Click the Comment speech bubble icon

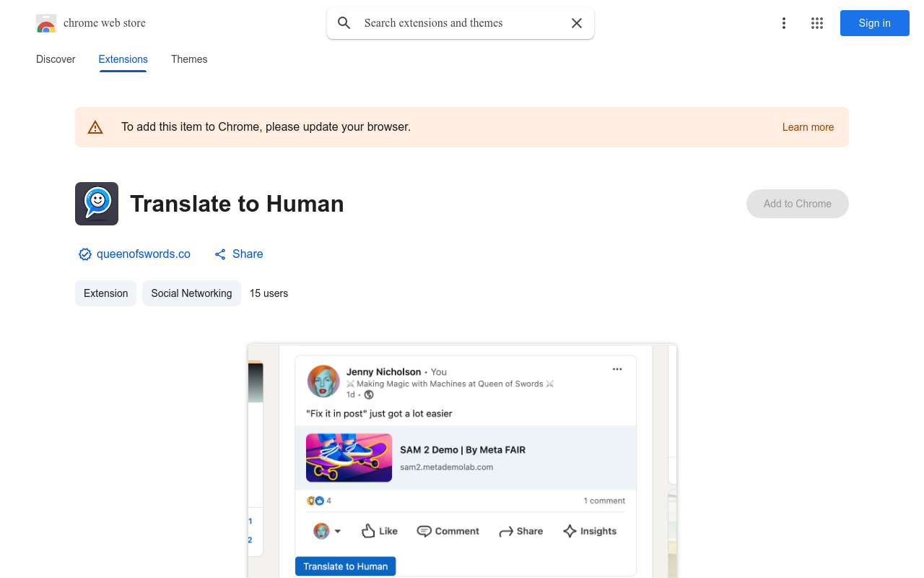(x=424, y=531)
